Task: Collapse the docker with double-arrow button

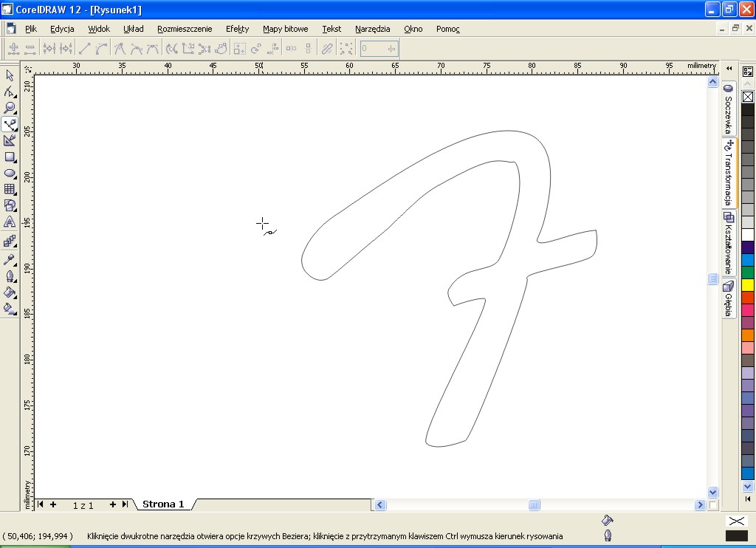Action: [729, 69]
